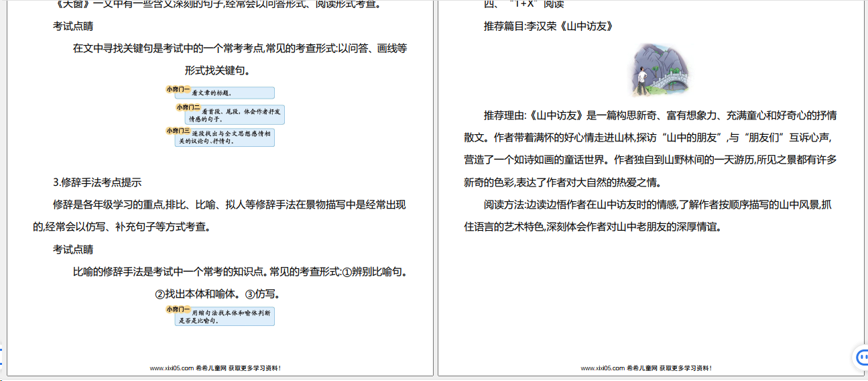Click the 考试点睛 heading above 比喻的修辞手法
This screenshot has width=868, height=381.
click(x=73, y=249)
